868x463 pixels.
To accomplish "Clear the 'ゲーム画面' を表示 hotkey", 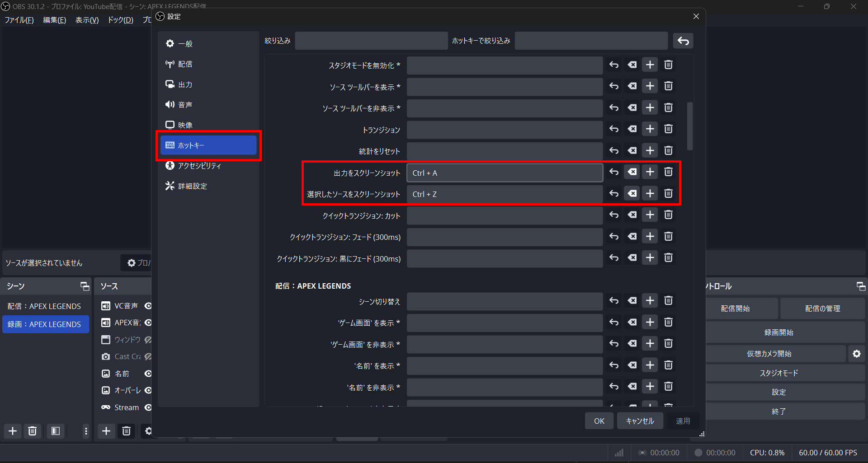I will click(x=632, y=323).
